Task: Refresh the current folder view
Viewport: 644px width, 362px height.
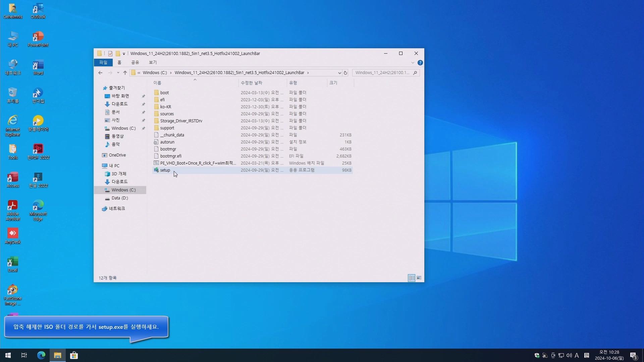Action: click(345, 73)
